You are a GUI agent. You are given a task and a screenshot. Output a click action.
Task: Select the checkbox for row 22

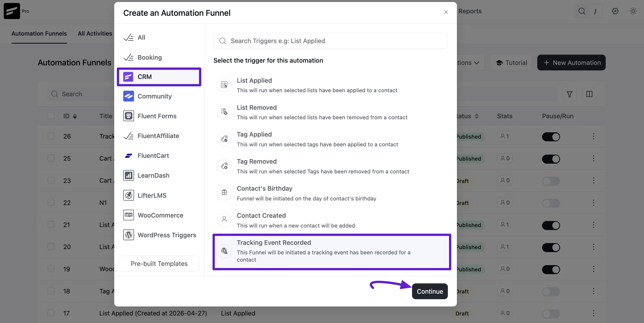51,202
